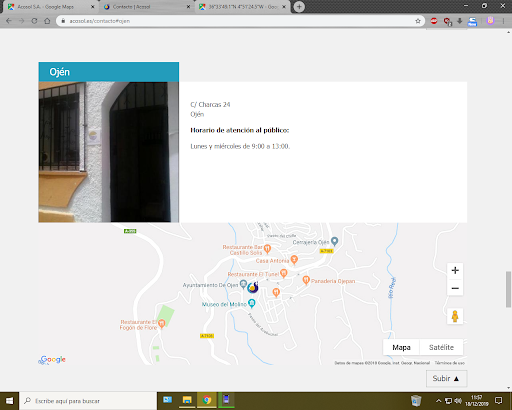This screenshot has height=410, width=512.
Task: Click the Street View pegman icon
Action: tap(455, 316)
